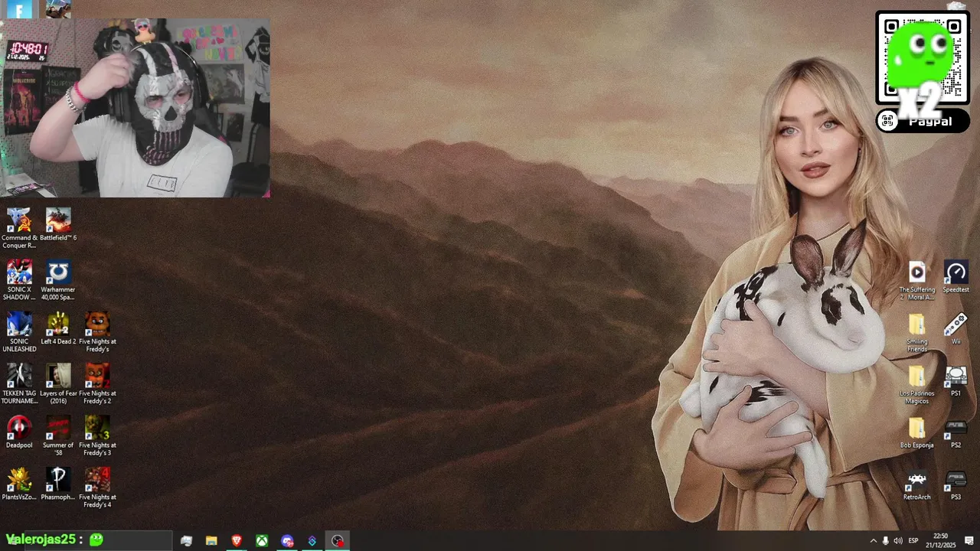Open the notification center icon

click(x=969, y=541)
